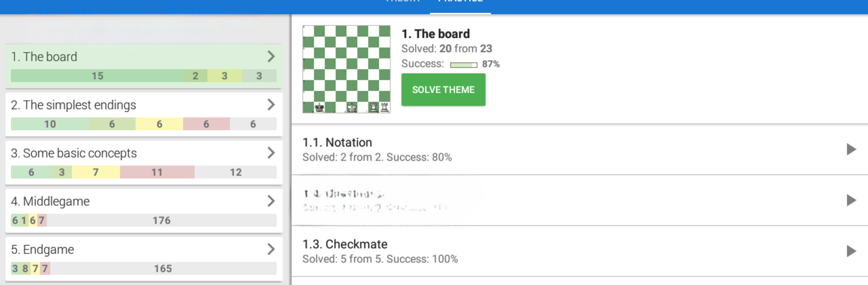The height and width of the screenshot is (285, 868).
Task: Click the 176 segment in Middlegame bar
Action: [161, 220]
